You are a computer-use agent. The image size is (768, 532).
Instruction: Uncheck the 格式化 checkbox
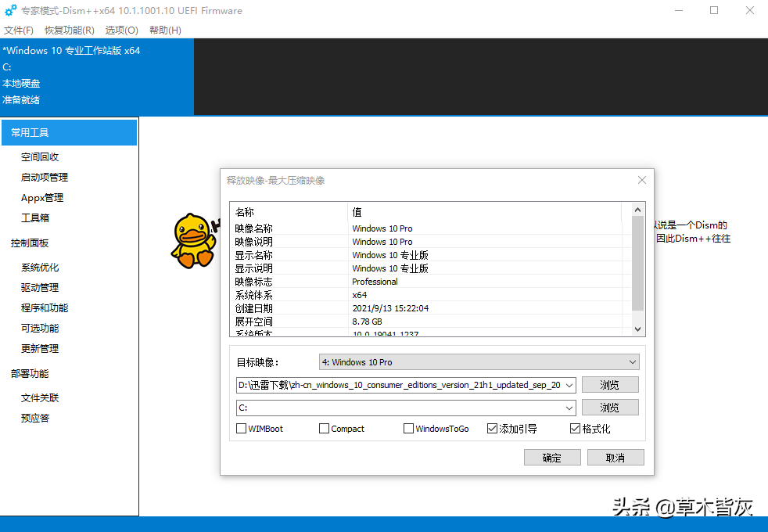[576, 429]
